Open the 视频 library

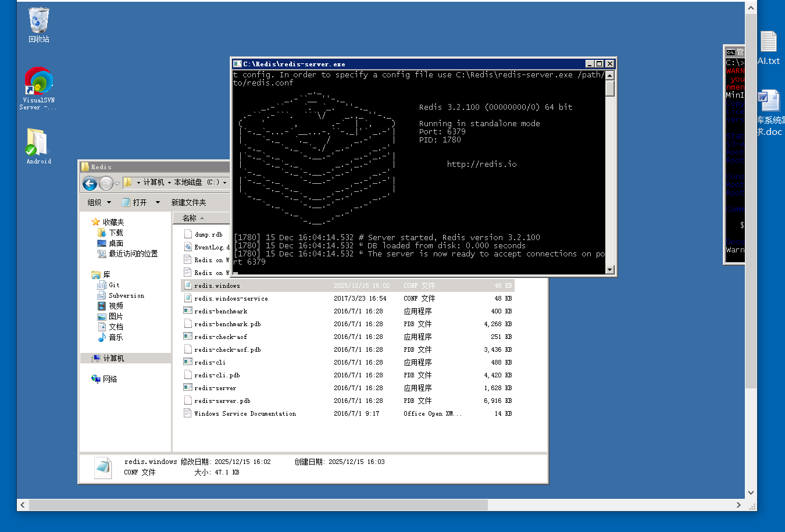[x=110, y=306]
